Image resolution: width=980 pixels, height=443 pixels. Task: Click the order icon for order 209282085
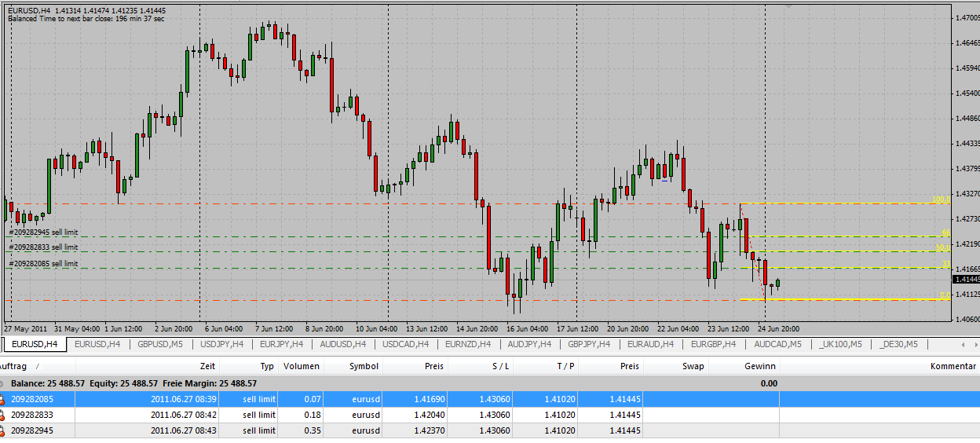pyautogui.click(x=4, y=399)
